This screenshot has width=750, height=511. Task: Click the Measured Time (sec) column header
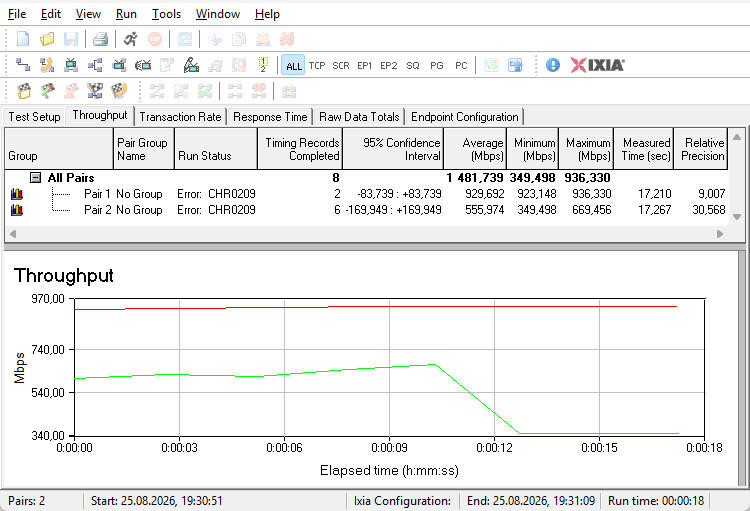[643, 148]
